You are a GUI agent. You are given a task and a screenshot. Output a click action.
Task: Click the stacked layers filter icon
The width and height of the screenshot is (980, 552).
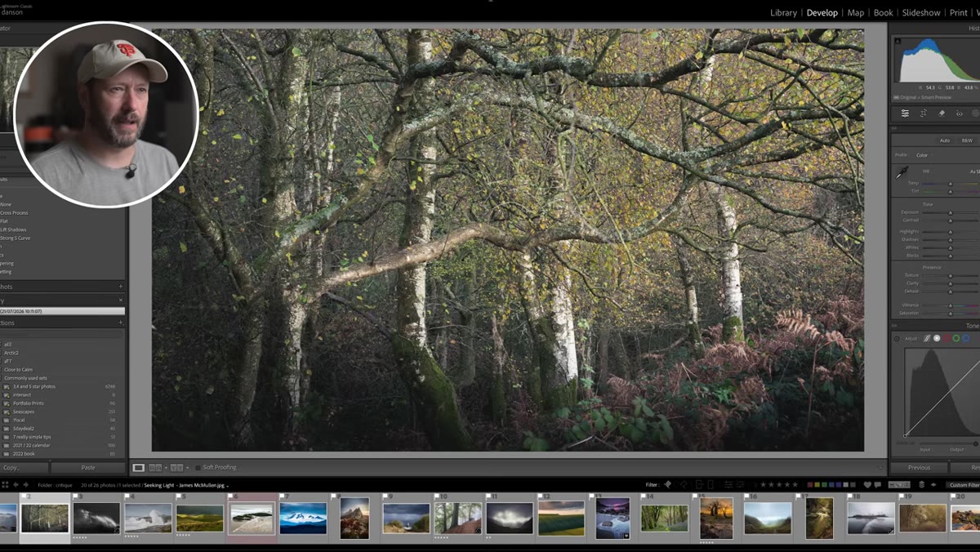[x=921, y=485]
